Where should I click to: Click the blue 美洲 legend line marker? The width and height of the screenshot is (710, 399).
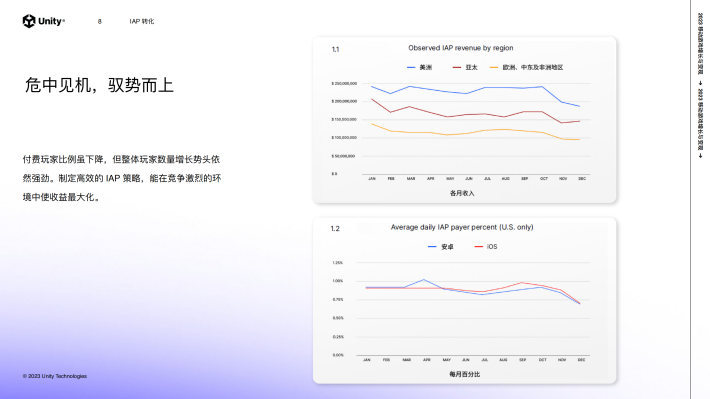pos(411,67)
